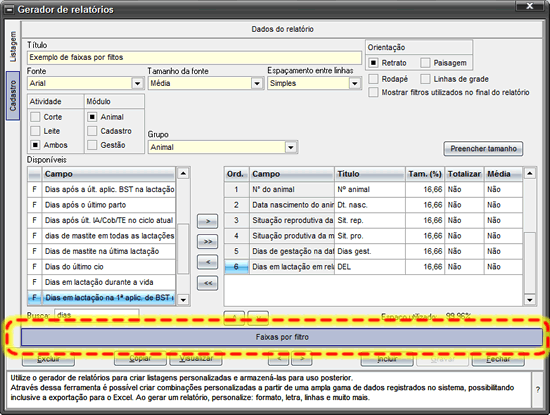Remove selected field with single left arrow
This screenshot has width=550, height=415.
click(x=208, y=262)
